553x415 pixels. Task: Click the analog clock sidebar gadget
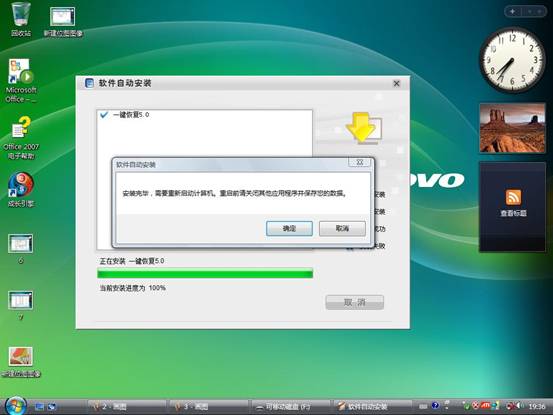tap(512, 60)
